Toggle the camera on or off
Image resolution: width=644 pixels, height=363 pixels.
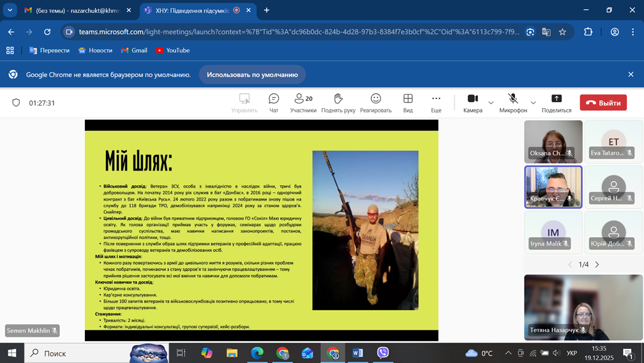pyautogui.click(x=472, y=102)
